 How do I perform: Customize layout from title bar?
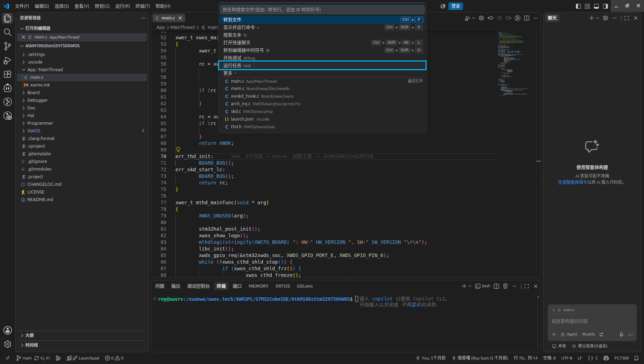click(x=587, y=6)
